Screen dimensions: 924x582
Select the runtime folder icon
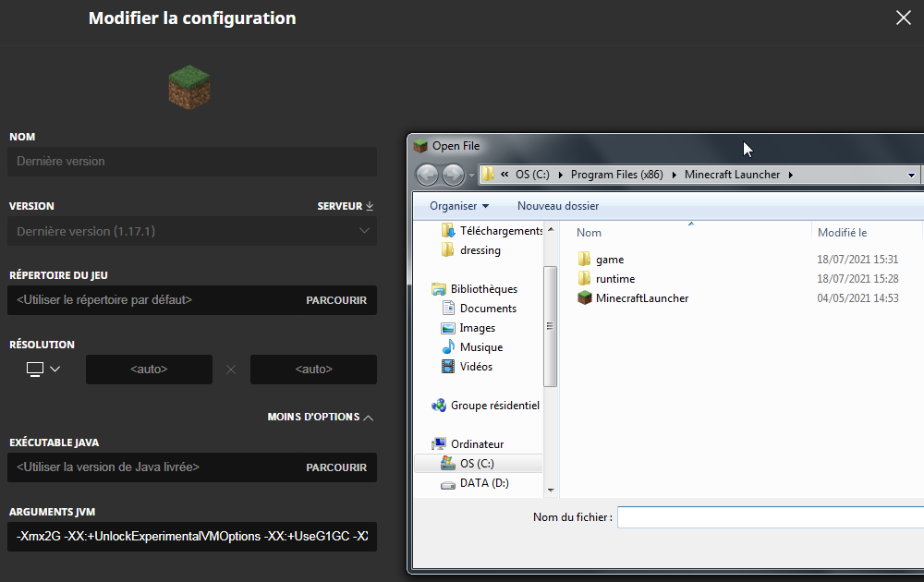click(x=584, y=279)
